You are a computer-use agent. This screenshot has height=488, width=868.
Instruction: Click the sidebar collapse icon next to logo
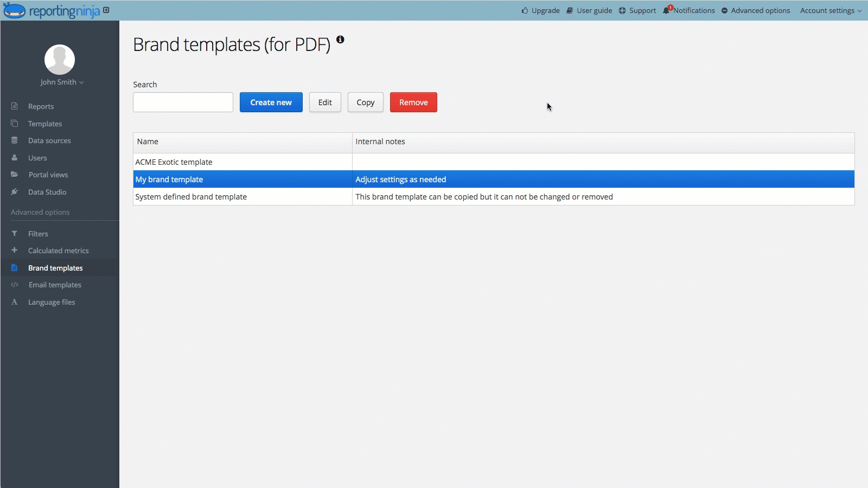(x=106, y=10)
